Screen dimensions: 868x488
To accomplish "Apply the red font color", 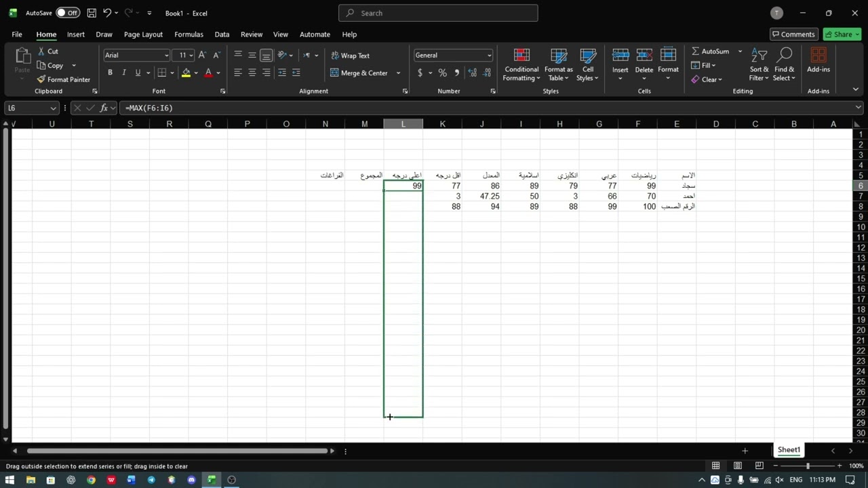I will (x=208, y=73).
